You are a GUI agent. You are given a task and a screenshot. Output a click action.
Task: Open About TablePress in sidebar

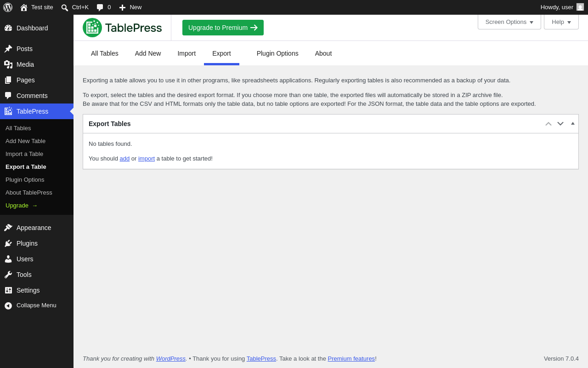tap(37, 192)
